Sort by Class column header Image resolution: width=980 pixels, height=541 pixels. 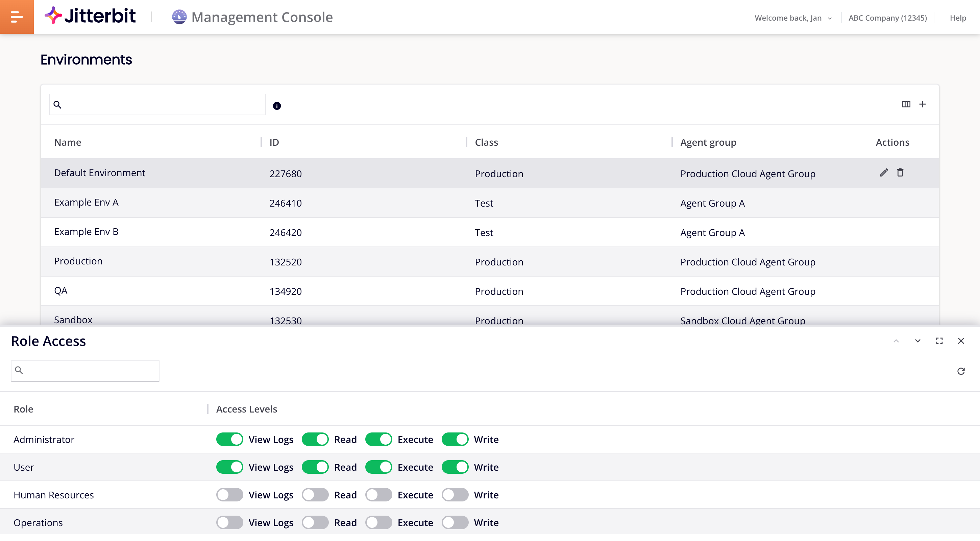click(x=487, y=142)
